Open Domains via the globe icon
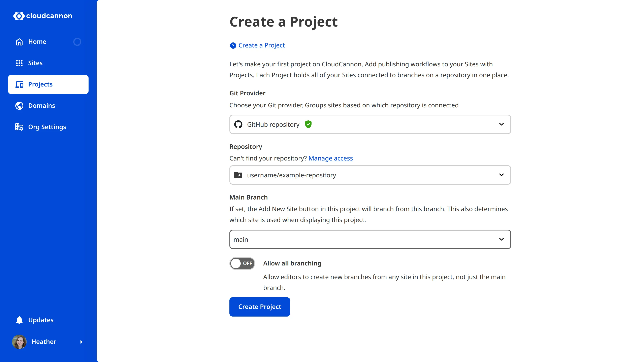644x362 pixels. click(x=19, y=105)
